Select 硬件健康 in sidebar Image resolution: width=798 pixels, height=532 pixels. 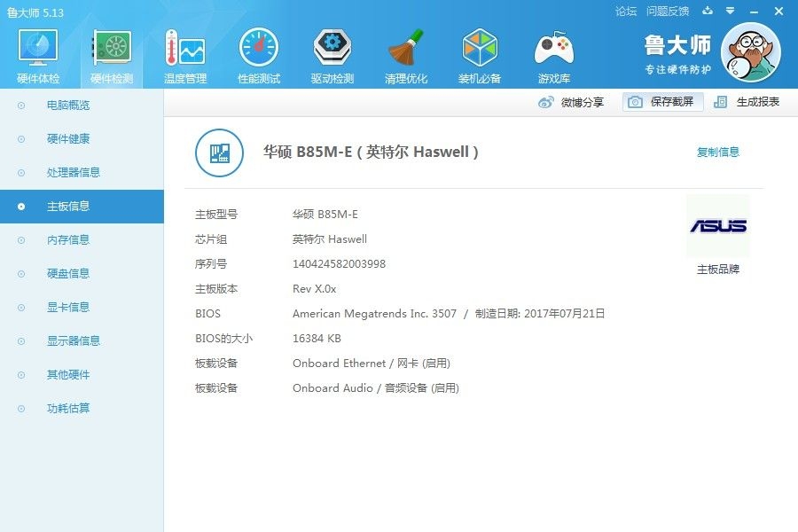coord(82,139)
